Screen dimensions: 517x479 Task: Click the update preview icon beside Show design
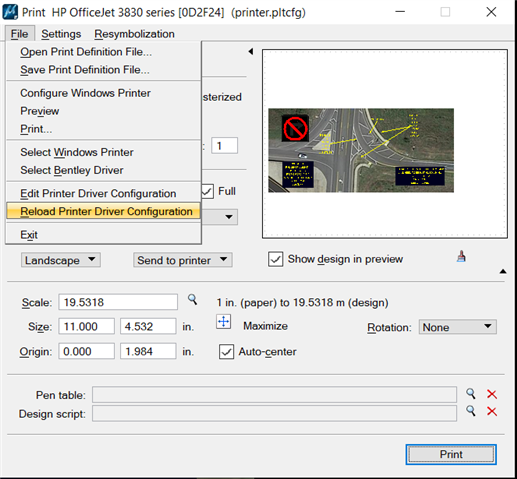462,256
